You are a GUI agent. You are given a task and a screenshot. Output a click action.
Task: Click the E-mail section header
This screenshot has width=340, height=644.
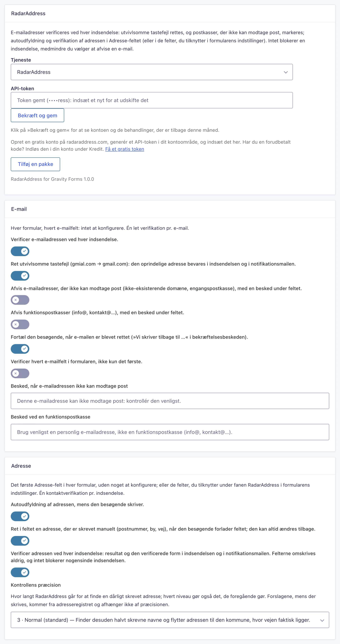pyautogui.click(x=19, y=209)
